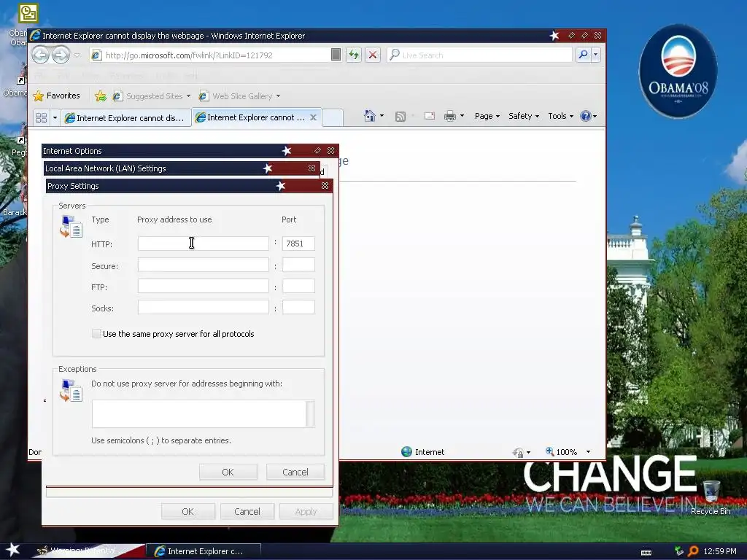Image resolution: width=747 pixels, height=560 pixels.
Task: Click the Forward navigation arrow
Action: pos(61,55)
